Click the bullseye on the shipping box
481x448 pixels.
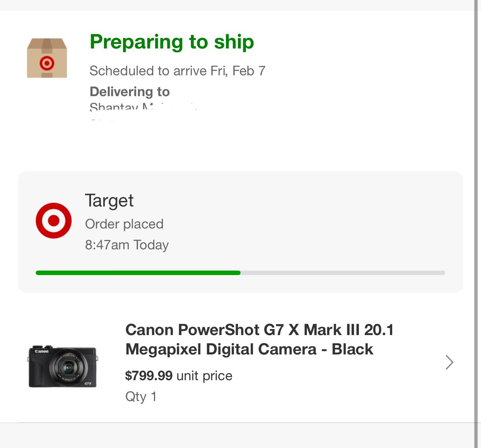[47, 63]
